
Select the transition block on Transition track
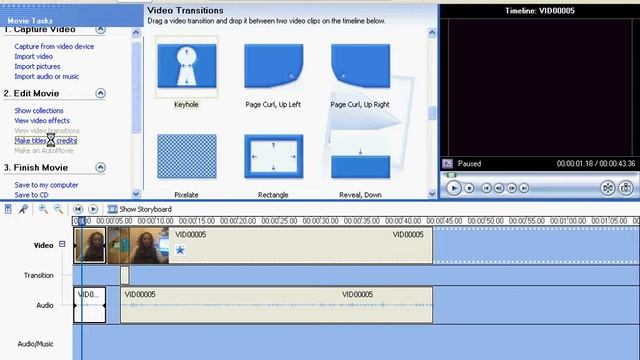125,275
